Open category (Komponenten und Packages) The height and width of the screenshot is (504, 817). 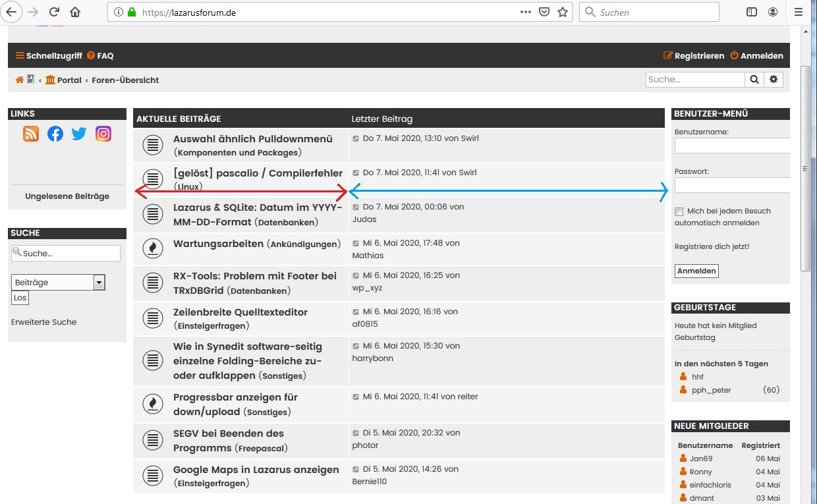pyautogui.click(x=237, y=153)
